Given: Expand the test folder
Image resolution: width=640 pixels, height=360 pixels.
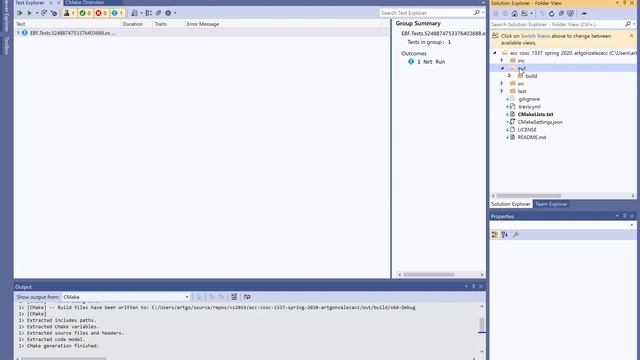Looking at the screenshot, I should click(502, 91).
